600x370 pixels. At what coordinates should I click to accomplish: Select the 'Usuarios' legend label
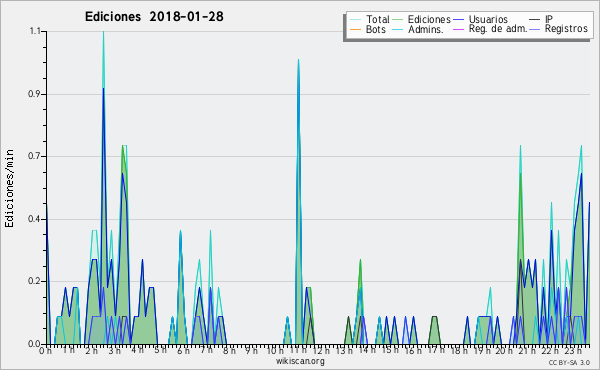[x=488, y=19]
